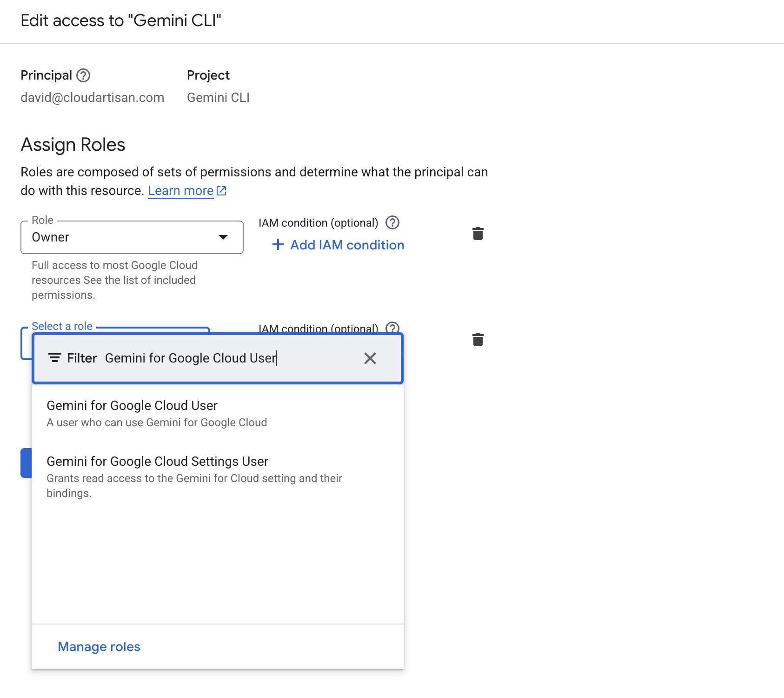Click the Filter icon in role search
Image resolution: width=784 pixels, height=698 pixels.
[x=55, y=358]
